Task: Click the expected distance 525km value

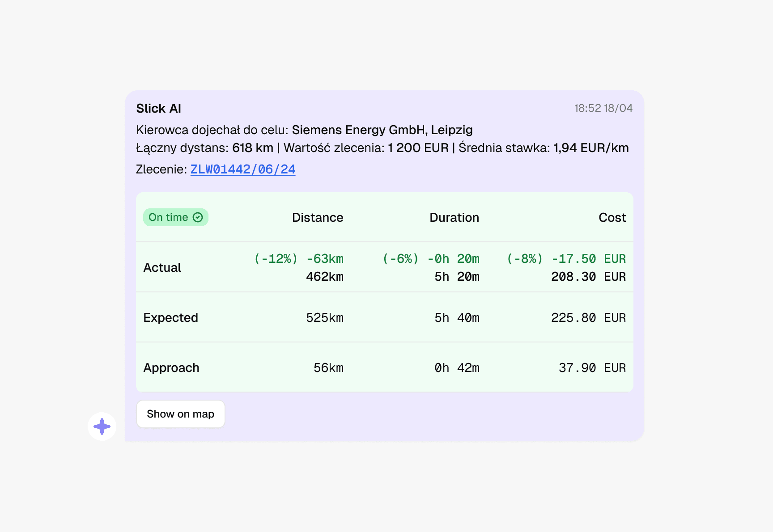Action: (324, 318)
